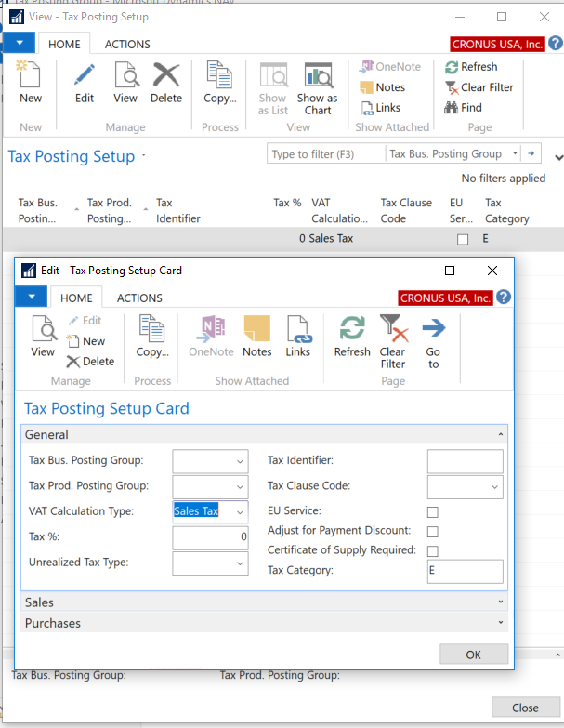Select HOME tab in Setup Card window

coord(76,298)
